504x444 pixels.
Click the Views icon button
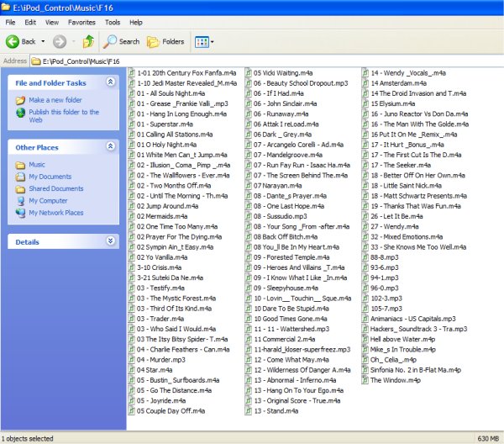[x=202, y=42]
